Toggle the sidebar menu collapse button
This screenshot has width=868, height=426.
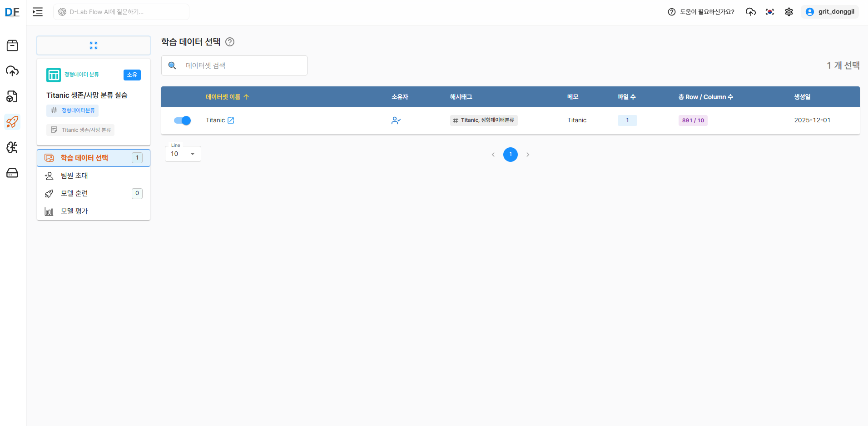(38, 12)
